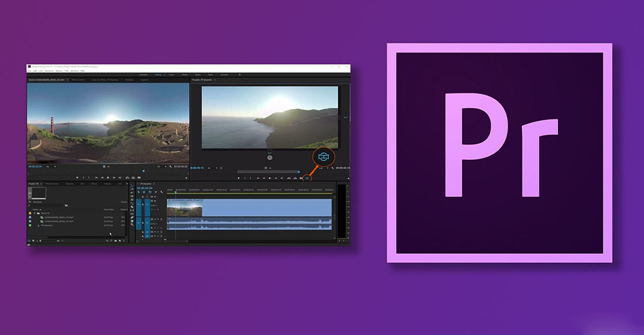Image resolution: width=644 pixels, height=335 pixels.
Task: Open Source monitor button editor plus icon
Action: (x=186, y=178)
